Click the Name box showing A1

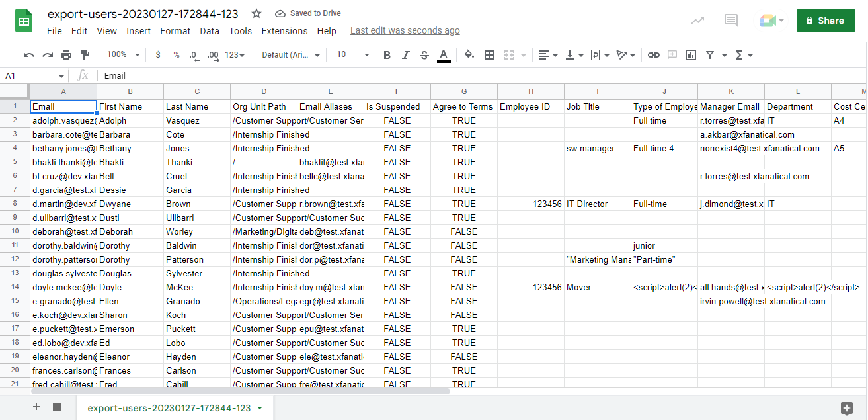click(x=34, y=76)
